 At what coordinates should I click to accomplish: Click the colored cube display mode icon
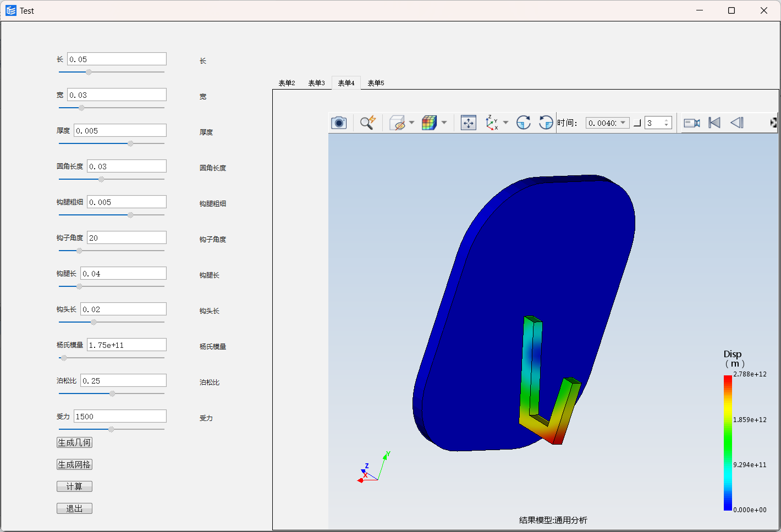coord(429,123)
